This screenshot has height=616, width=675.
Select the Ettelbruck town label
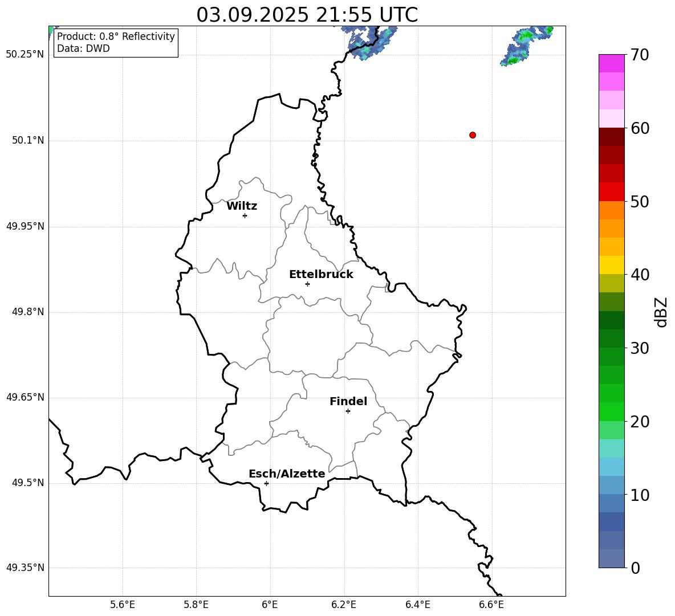click(321, 274)
